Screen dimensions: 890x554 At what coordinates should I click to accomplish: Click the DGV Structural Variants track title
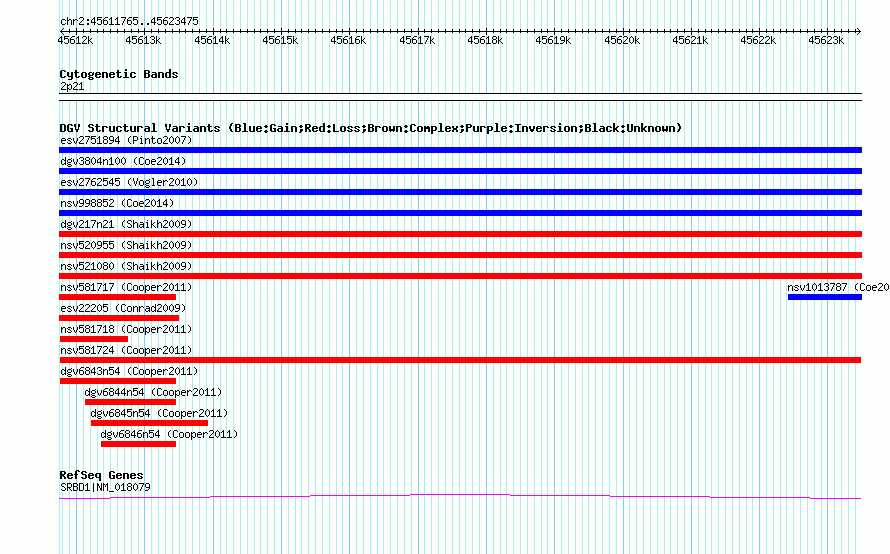371,128
